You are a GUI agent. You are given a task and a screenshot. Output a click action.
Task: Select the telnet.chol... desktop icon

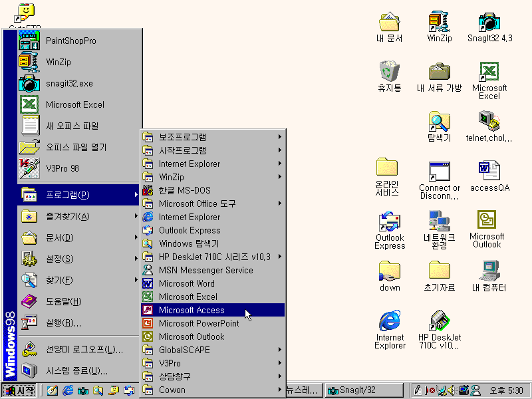click(x=489, y=126)
